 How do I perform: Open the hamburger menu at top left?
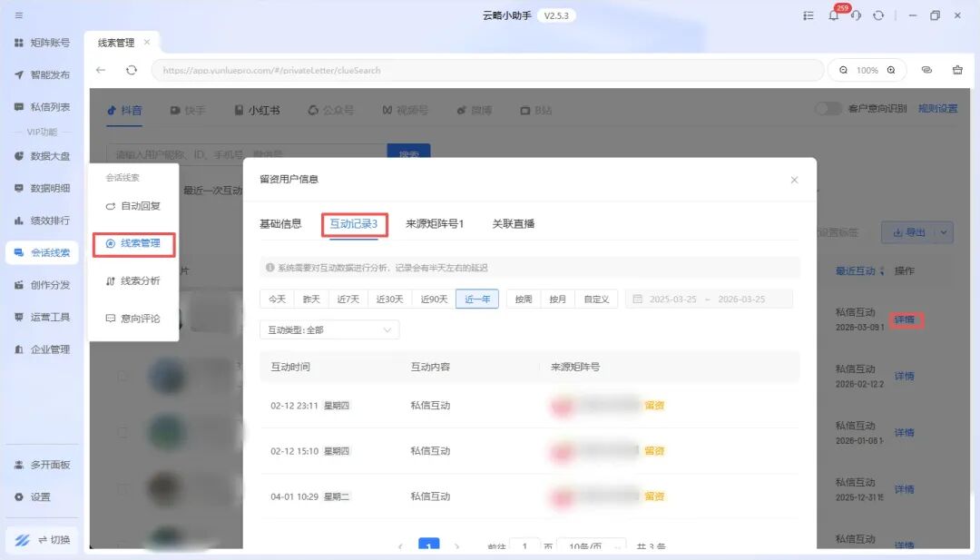click(19, 15)
